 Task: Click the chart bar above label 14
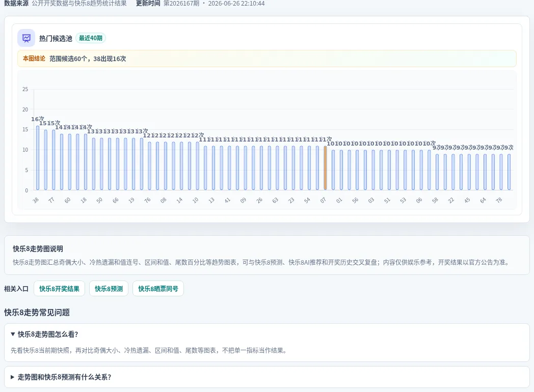(181, 166)
